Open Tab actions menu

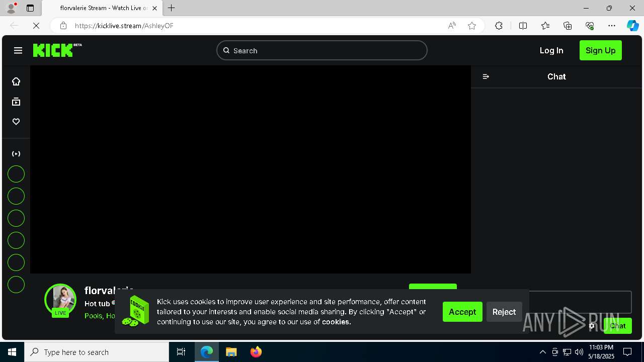(30, 8)
